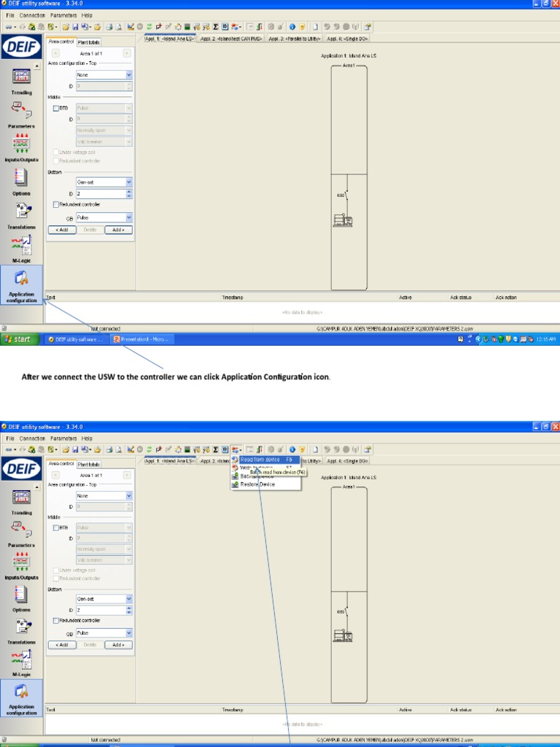The image size is (560, 747).
Task: Click the blue info icon in lower toolbar
Action: pyautogui.click(x=292, y=449)
